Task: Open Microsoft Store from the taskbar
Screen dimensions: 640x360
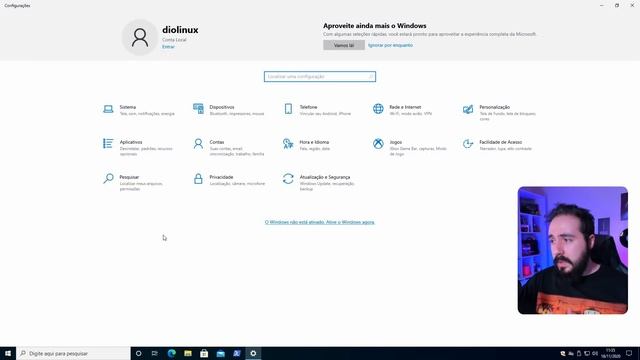Action: coord(204,353)
